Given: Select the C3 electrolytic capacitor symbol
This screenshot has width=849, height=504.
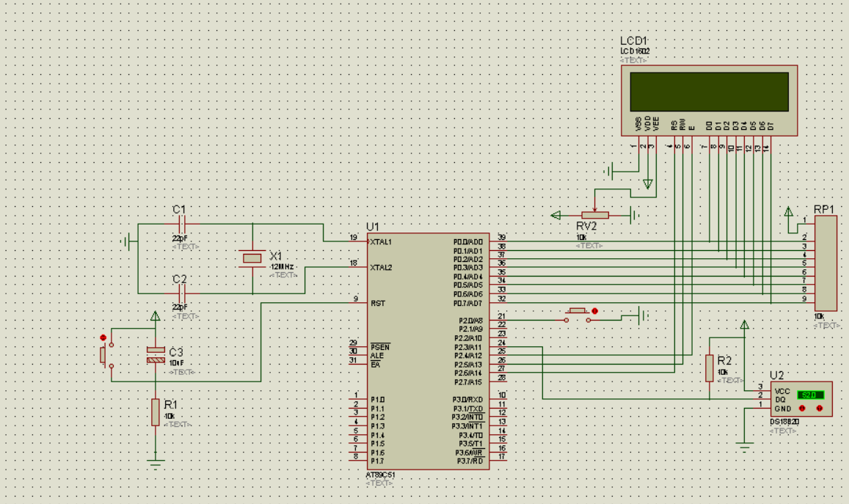Looking at the screenshot, I should [x=156, y=355].
